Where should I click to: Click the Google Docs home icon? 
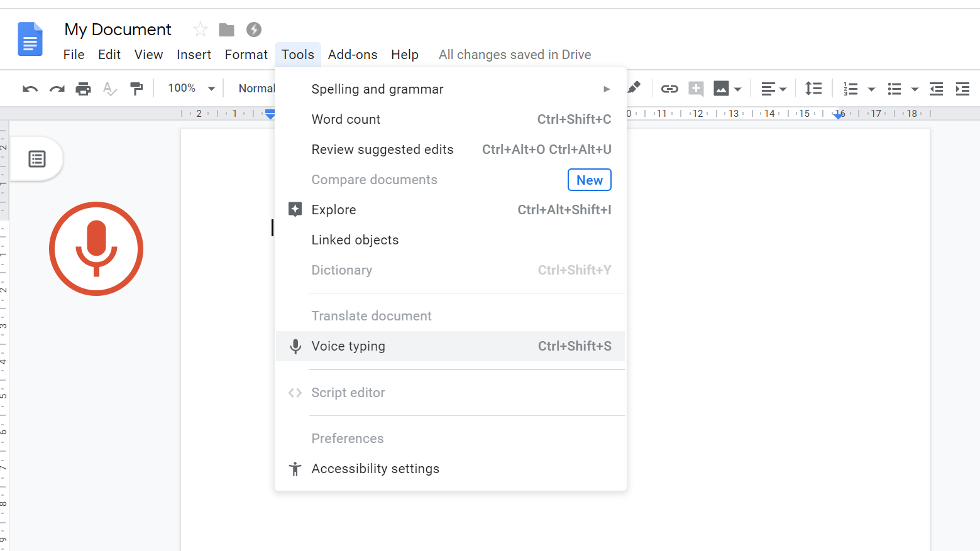[30, 39]
